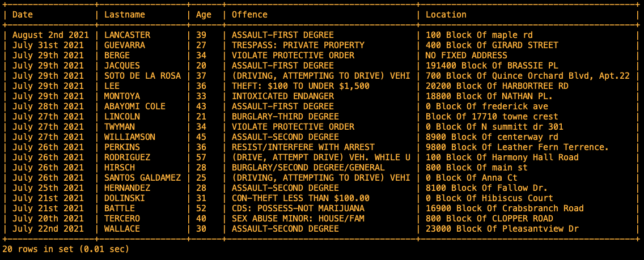The width and height of the screenshot is (644, 260).
Task: Click the TRESPASS: PRIVATE PROPERTY offence
Action: [298, 45]
